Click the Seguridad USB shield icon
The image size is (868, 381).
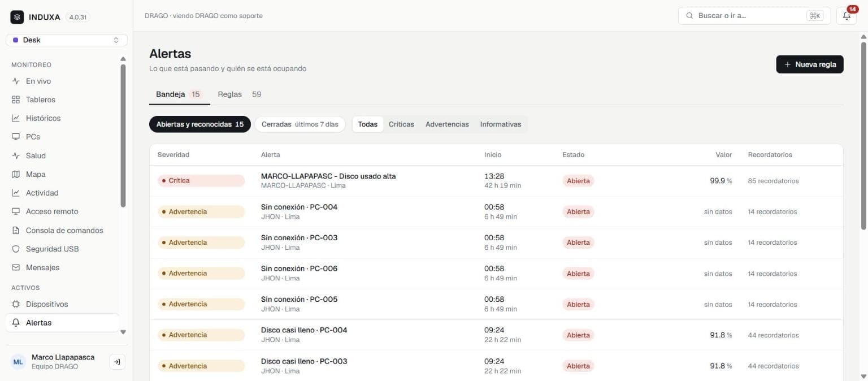(16, 249)
